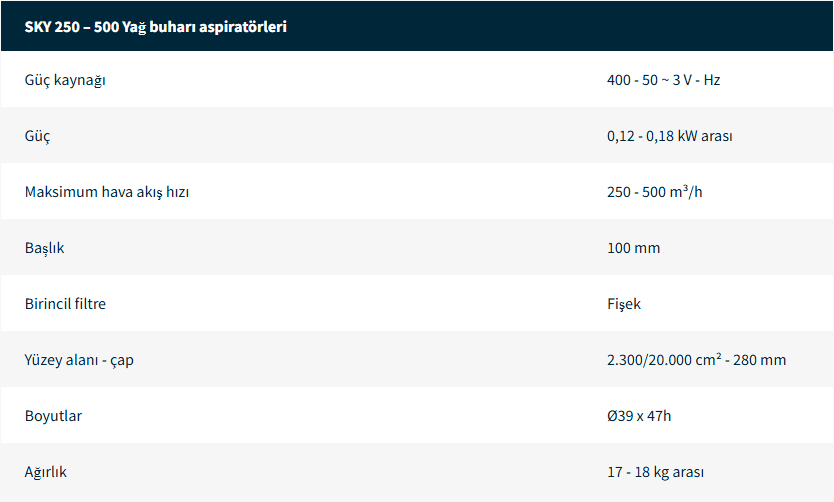Click the '250 - 500 m³/h' airflow value

[654, 192]
